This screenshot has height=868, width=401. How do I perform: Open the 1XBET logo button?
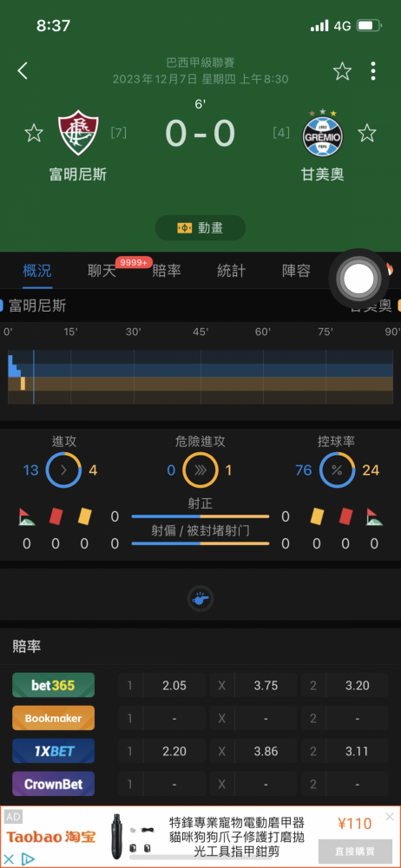pos(53,751)
